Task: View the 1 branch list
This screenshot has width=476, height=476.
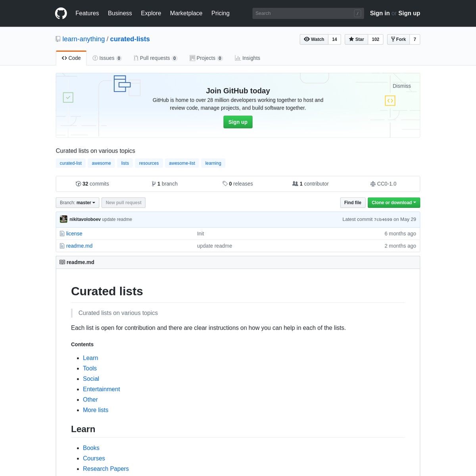Action: tap(165, 184)
